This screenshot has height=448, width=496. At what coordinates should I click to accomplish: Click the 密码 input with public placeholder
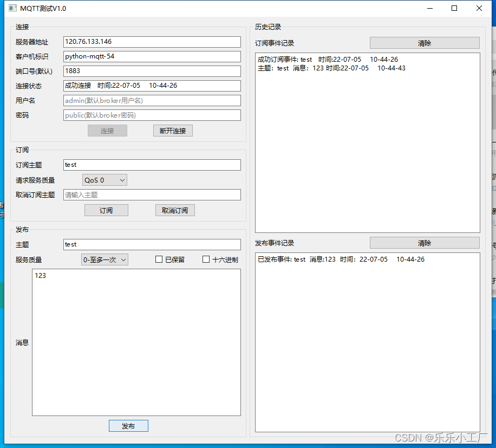[152, 115]
